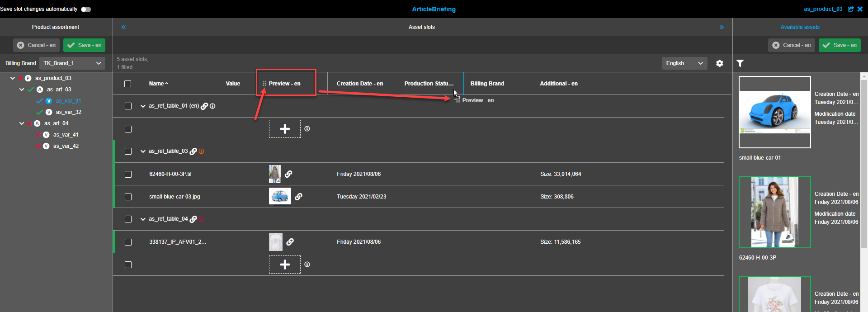This screenshot has height=312, width=868.
Task: Click info icon next to as_ref_table_01 (en)
Action: click(x=212, y=106)
